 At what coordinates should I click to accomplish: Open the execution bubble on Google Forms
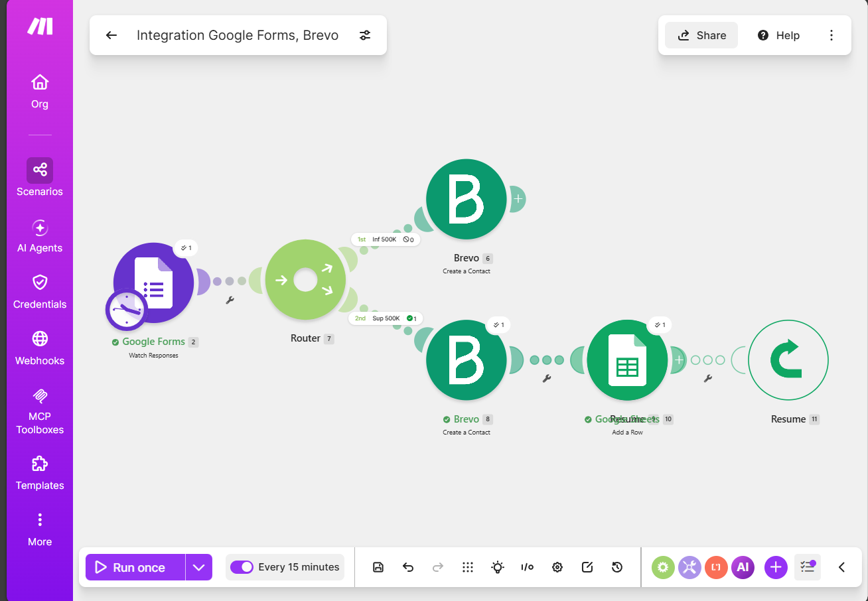tap(185, 248)
